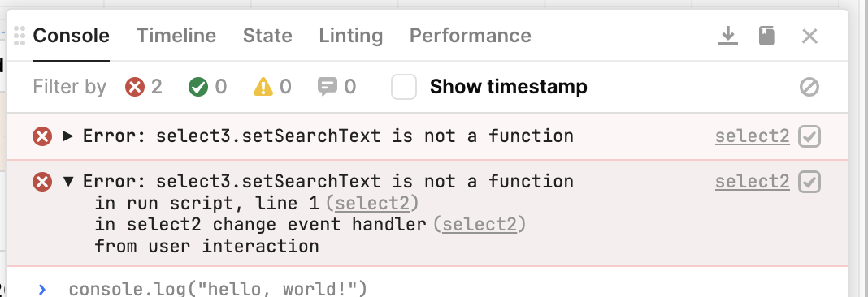Filter by success using the green check icon

198,87
